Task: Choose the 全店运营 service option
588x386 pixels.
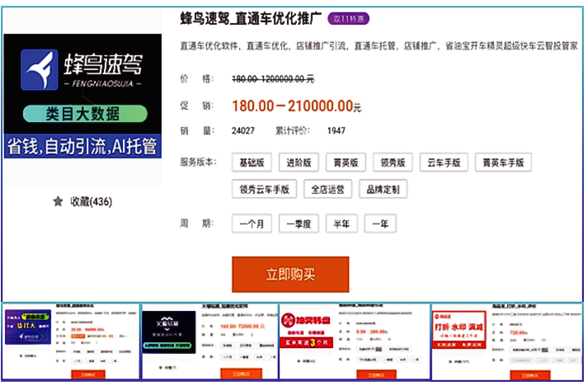Action: point(328,190)
